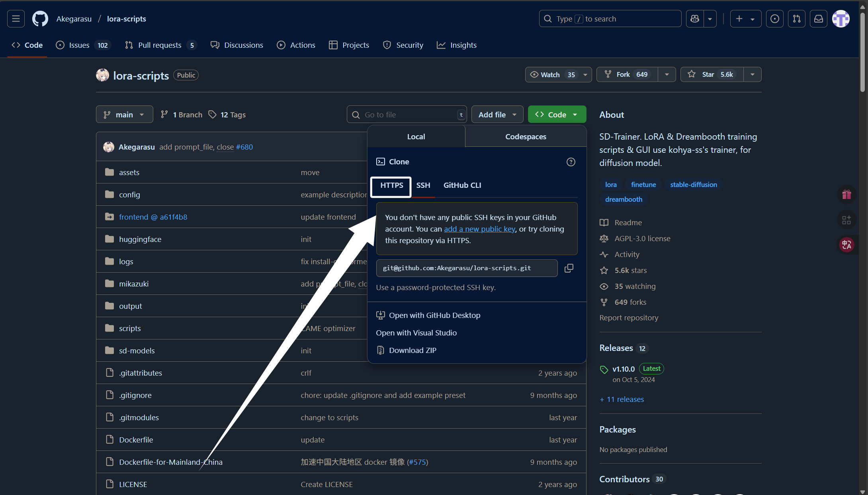The height and width of the screenshot is (495, 868).
Task: Fork this repository
Action: [627, 74]
